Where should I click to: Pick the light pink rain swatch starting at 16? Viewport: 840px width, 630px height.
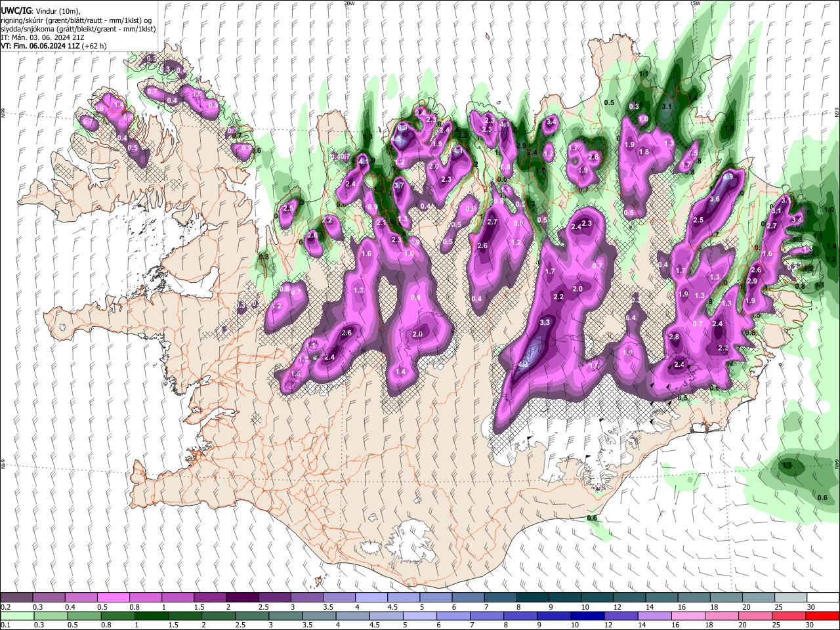[x=688, y=616]
